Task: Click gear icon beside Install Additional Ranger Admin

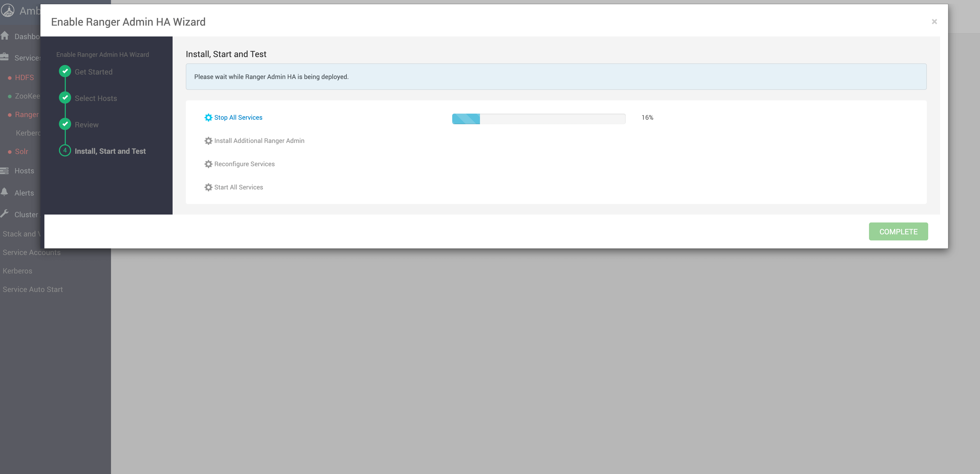Action: point(208,141)
